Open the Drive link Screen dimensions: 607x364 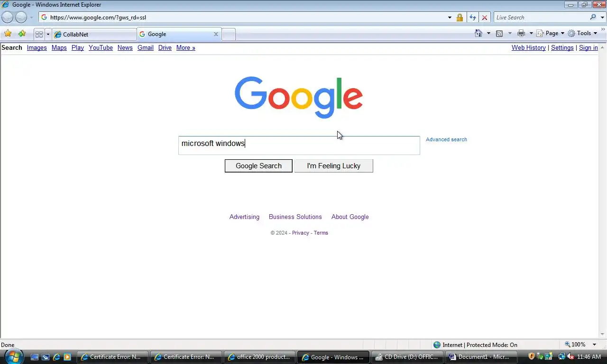coord(165,47)
